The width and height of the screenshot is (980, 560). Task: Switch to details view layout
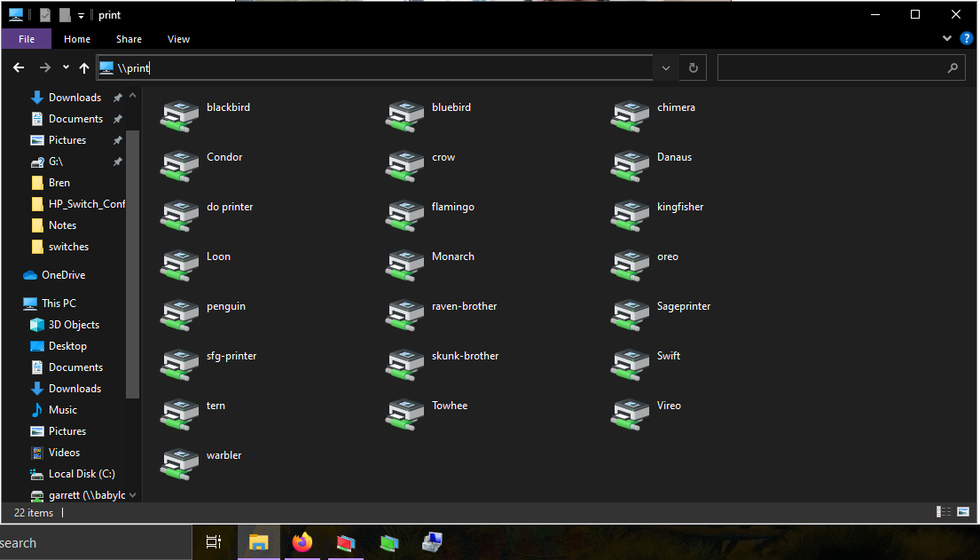tap(944, 512)
